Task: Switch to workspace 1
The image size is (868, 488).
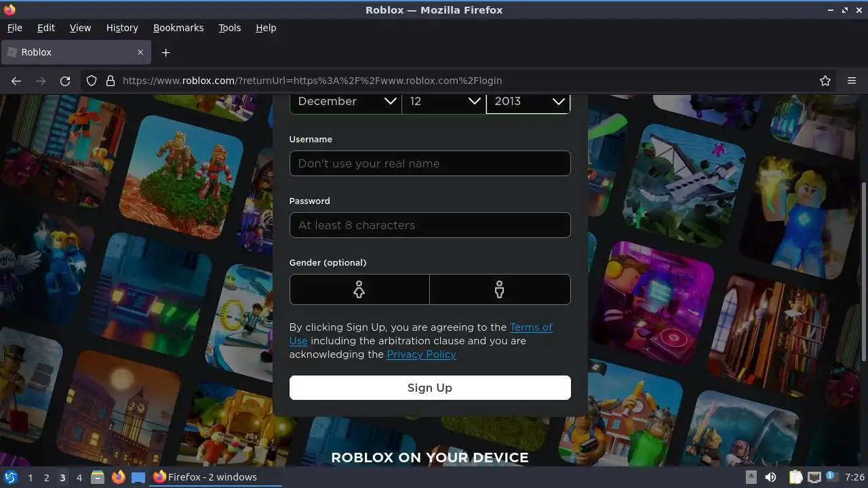Action: point(30,477)
